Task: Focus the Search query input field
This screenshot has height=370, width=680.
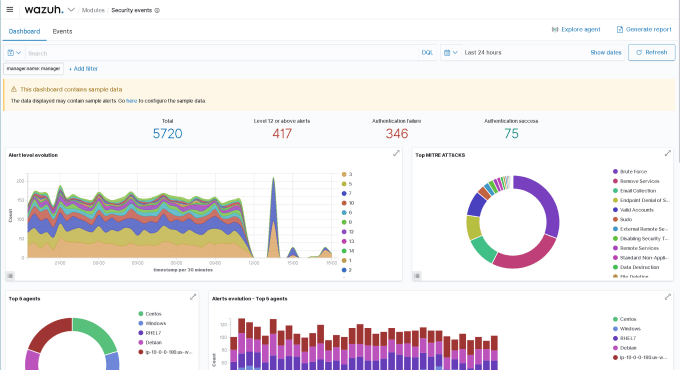Action: (x=222, y=53)
